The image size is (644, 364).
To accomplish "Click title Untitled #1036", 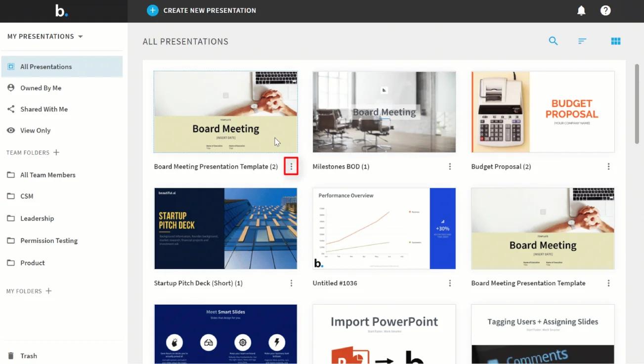I will coord(335,283).
